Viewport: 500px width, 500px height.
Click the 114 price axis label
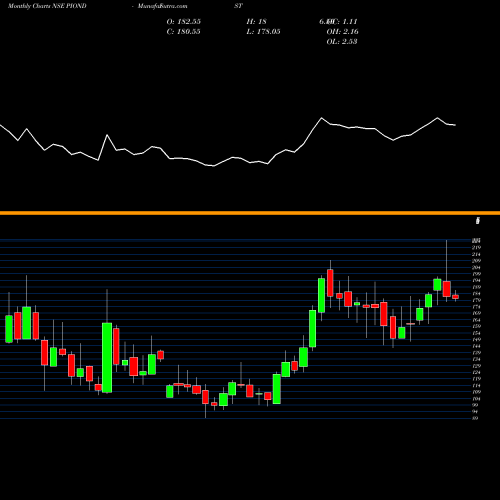click(476, 386)
